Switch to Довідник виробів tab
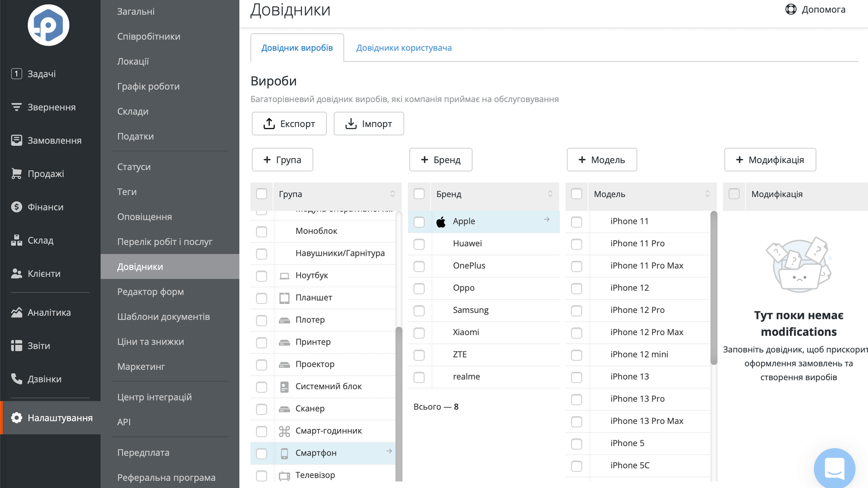Viewport: 868px width, 488px height. click(x=297, y=47)
